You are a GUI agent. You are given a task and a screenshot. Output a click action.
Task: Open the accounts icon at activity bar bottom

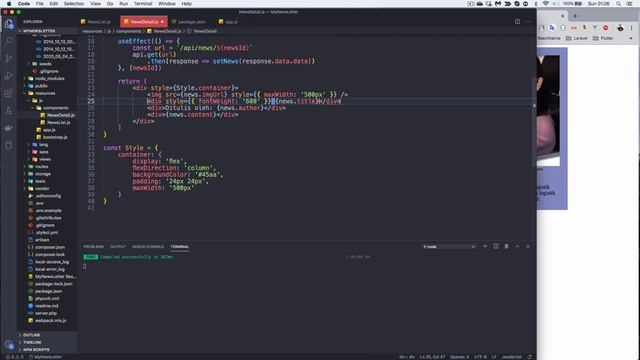point(9,344)
